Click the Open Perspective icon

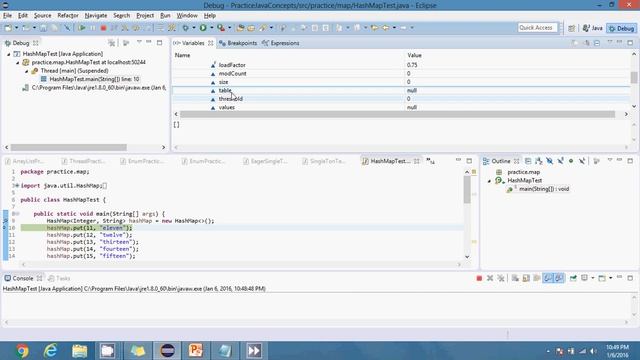pos(571,28)
